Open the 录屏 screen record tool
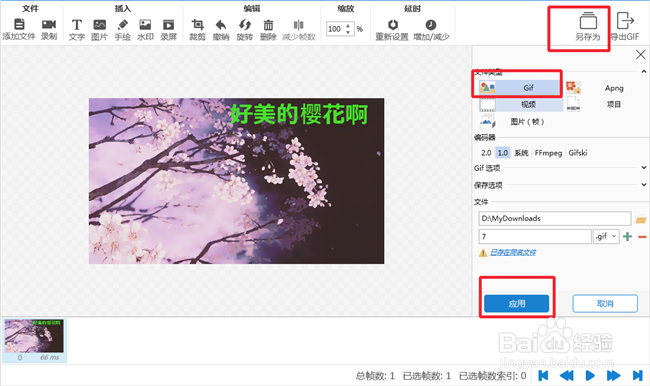 pos(168,24)
